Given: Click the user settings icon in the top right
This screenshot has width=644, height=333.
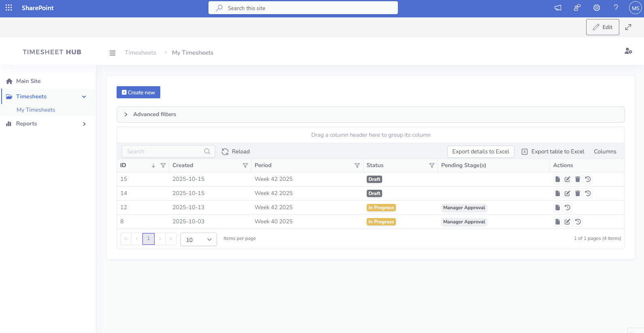Looking at the screenshot, I should (628, 51).
